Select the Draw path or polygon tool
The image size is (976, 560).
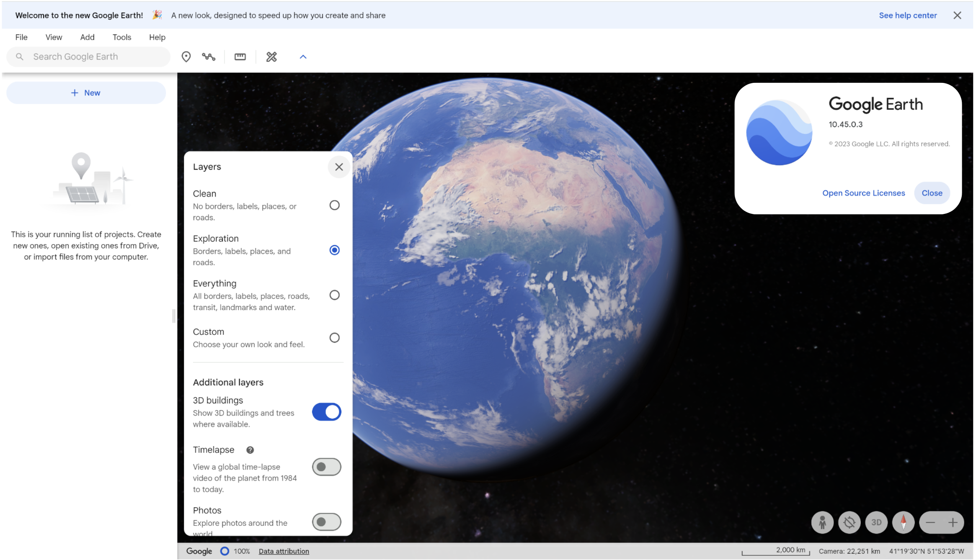tap(209, 57)
